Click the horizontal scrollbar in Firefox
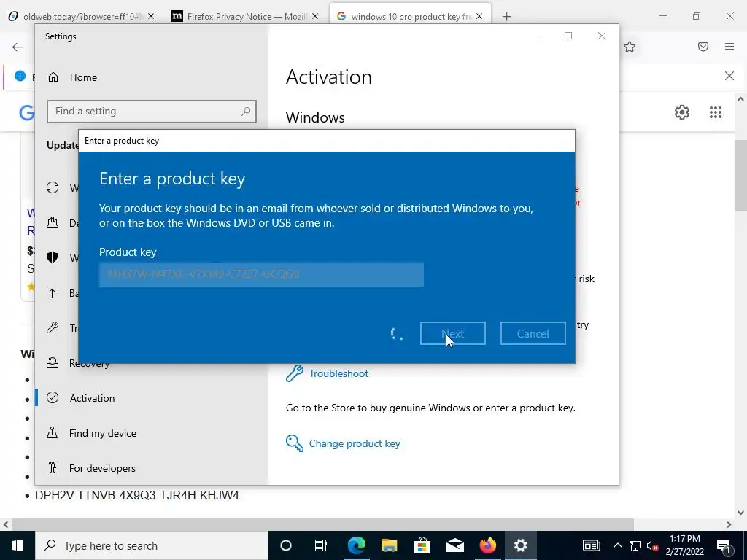747x560 pixels. pos(323,524)
